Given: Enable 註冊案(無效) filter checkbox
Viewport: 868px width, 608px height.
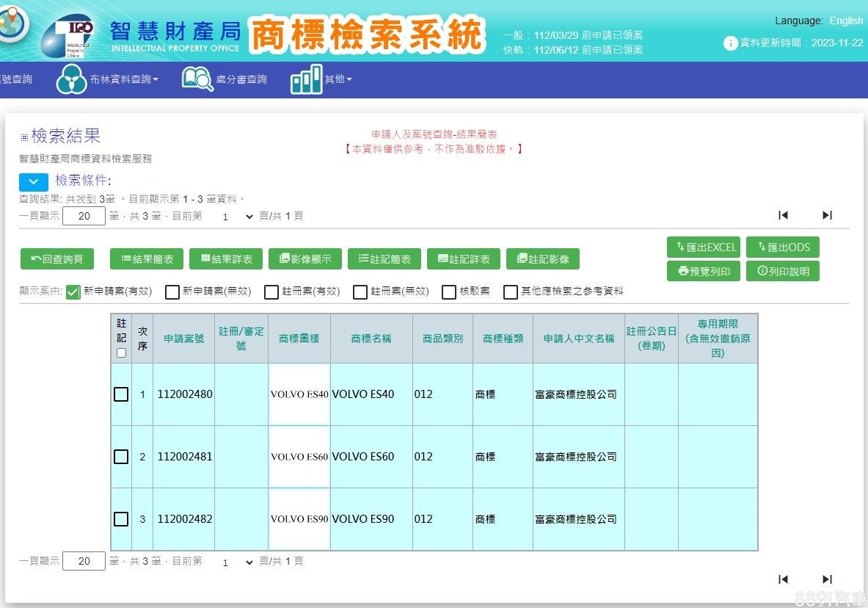Looking at the screenshot, I should [360, 292].
